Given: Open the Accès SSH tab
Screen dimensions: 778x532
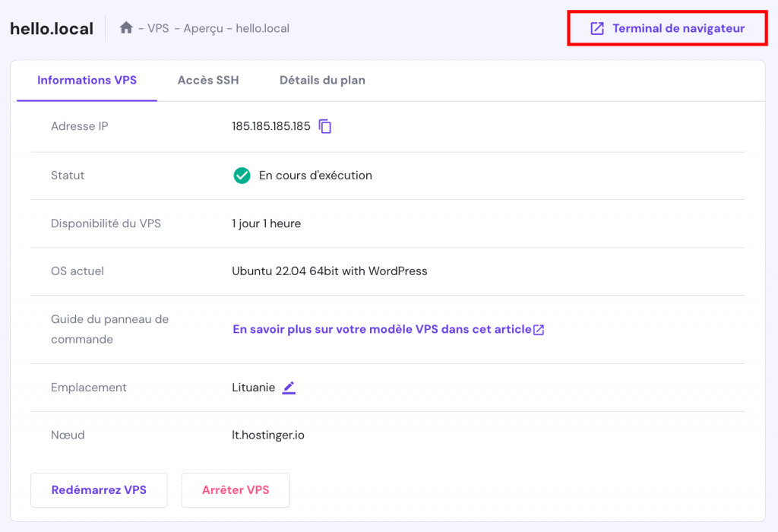Looking at the screenshot, I should point(208,80).
